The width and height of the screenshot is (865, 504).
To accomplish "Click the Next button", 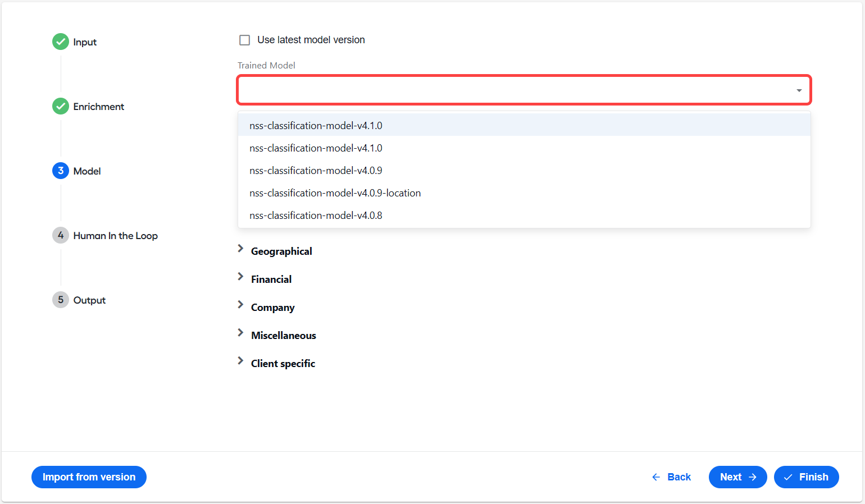I will click(x=738, y=477).
